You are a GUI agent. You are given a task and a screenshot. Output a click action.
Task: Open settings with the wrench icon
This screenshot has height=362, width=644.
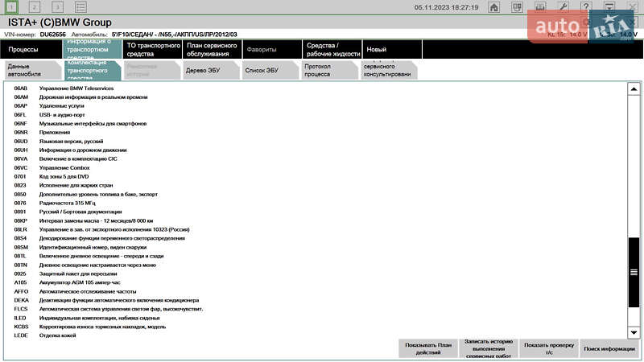point(563,7)
